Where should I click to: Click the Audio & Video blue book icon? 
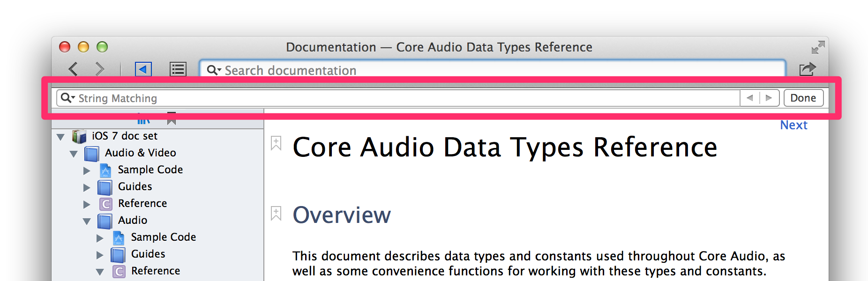tap(92, 154)
